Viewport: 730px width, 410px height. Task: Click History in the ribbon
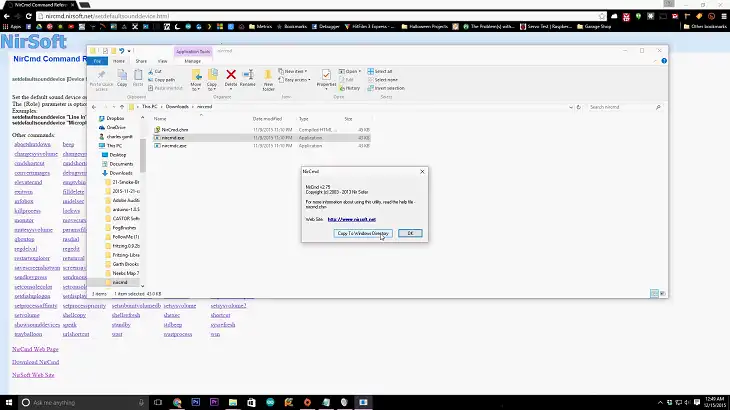click(349, 88)
